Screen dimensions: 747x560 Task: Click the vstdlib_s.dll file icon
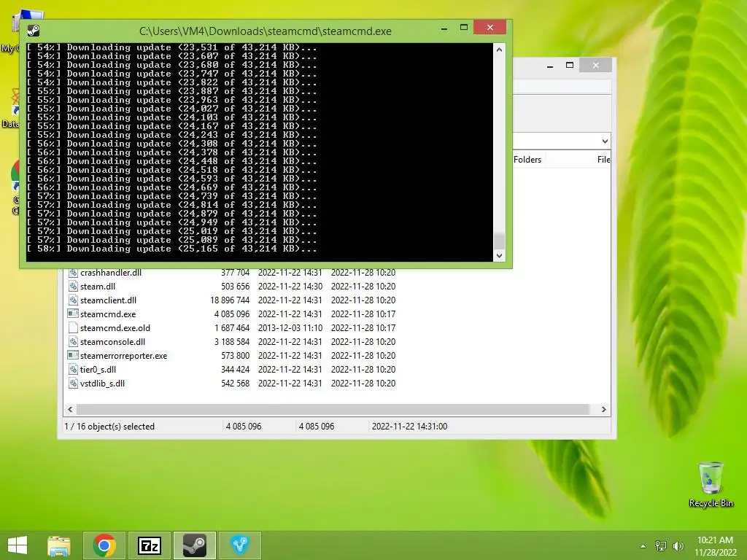pos(73,384)
